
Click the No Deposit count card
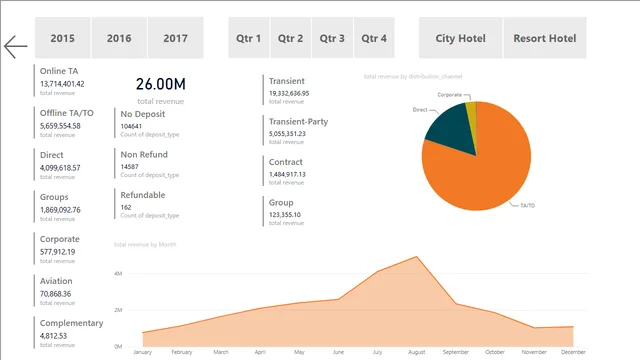tap(148, 123)
